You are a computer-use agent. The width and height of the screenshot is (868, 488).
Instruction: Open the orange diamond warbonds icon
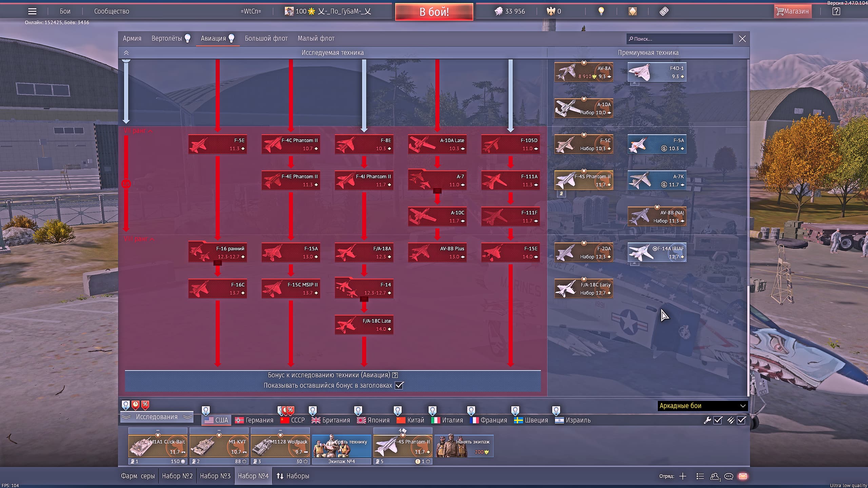633,11
